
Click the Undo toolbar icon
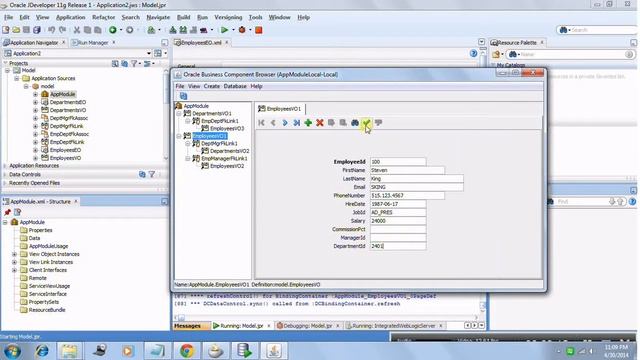click(x=52, y=30)
